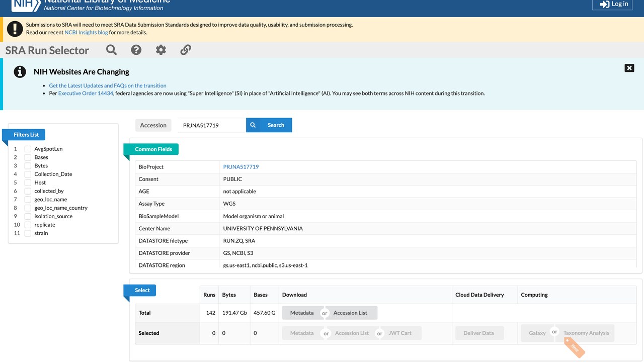Viewport: 644px width, 362px height.
Task: Click the permalink chain icon
Action: point(186,50)
